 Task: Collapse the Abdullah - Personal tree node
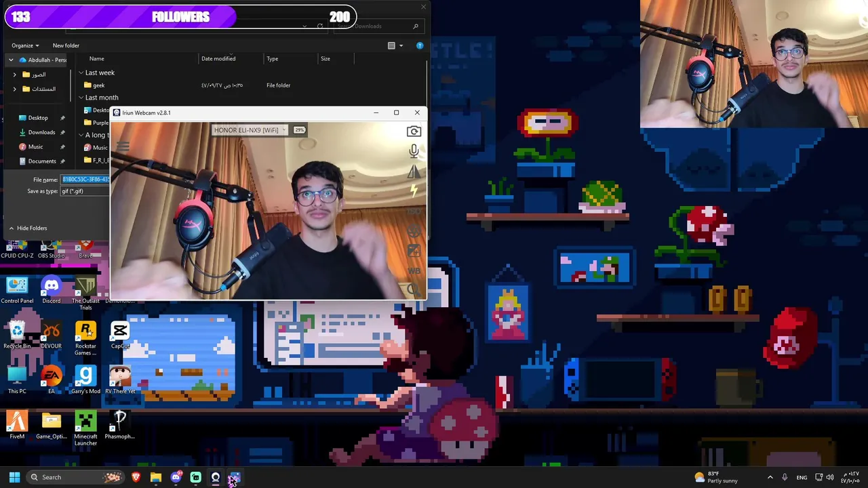[x=11, y=60]
